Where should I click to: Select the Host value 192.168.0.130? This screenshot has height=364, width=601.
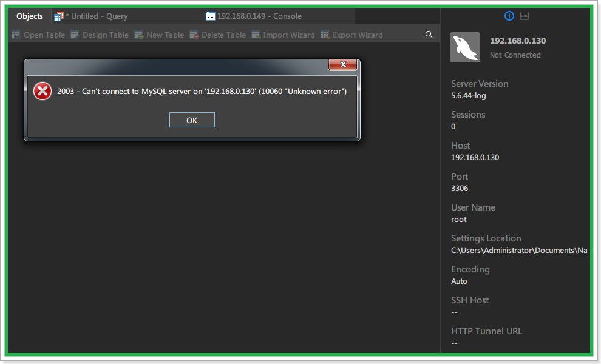point(475,158)
